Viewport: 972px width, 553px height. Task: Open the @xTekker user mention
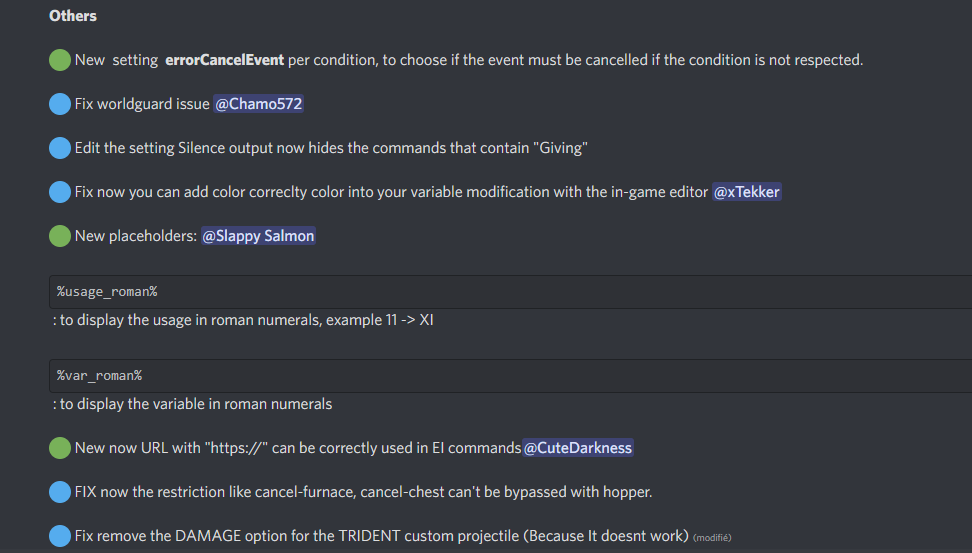[746, 192]
